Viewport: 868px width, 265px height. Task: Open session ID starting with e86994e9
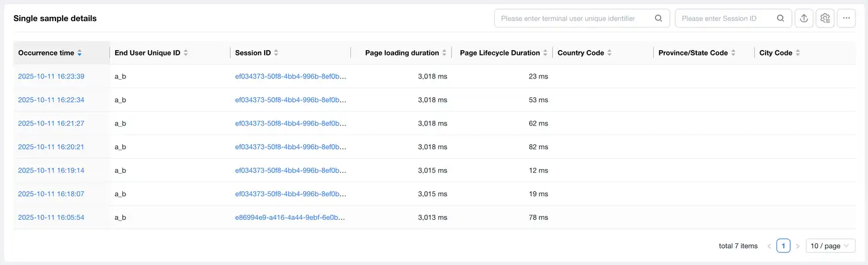pos(291,217)
